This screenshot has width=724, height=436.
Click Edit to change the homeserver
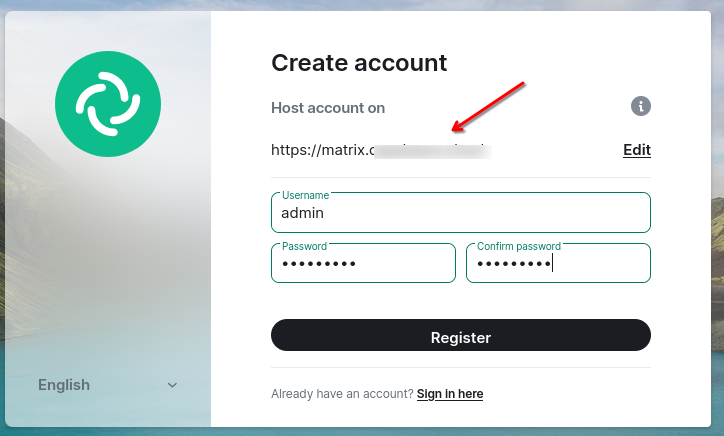click(636, 150)
